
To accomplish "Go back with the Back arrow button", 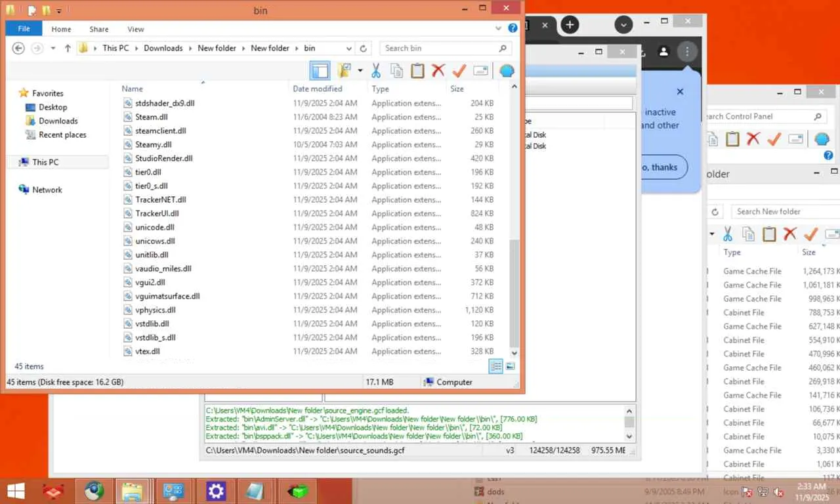I will click(18, 48).
